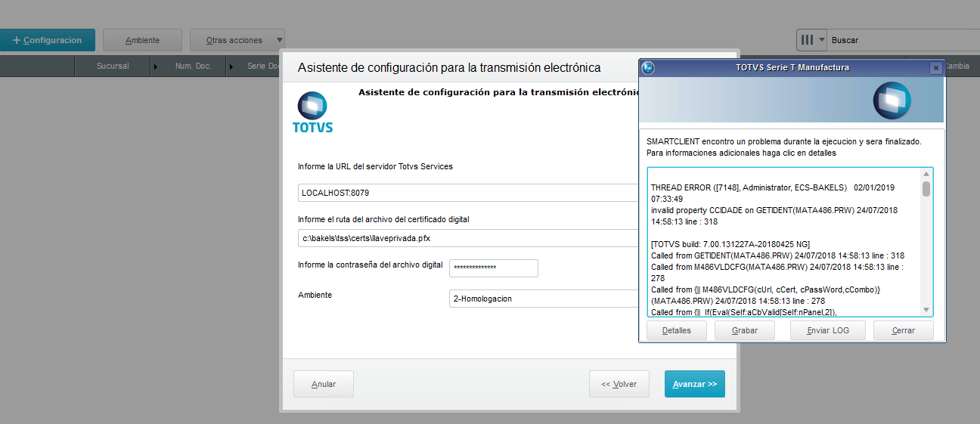Screen dimensions: 980x424
Task: Click the Configuracion button with plus icon
Action: 47,40
